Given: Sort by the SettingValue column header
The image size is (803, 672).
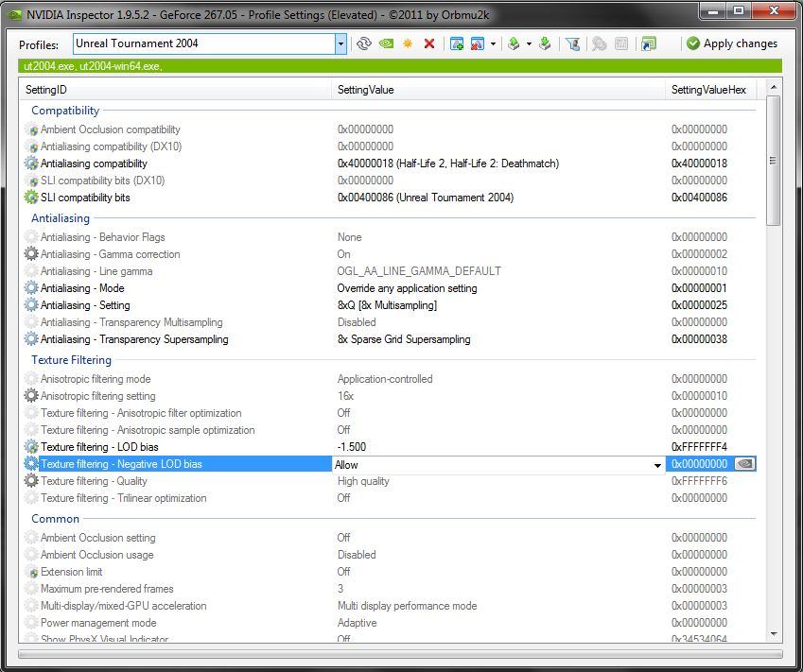Looking at the screenshot, I should pos(498,90).
